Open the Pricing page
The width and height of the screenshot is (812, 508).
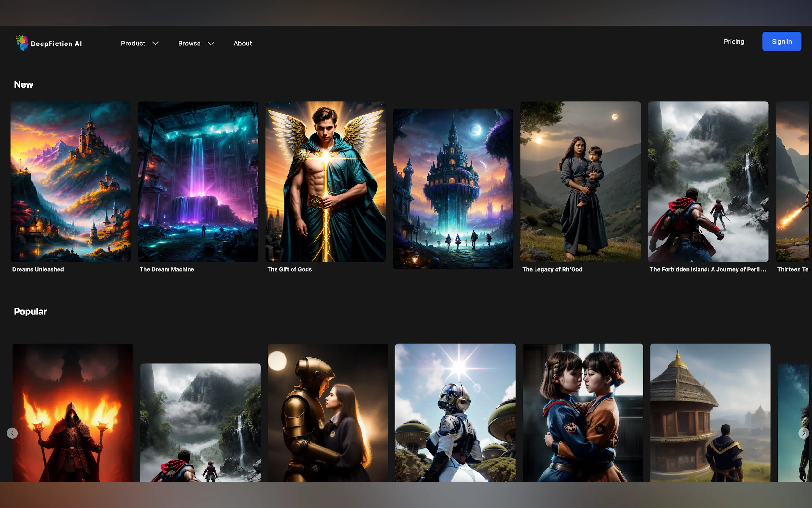[733, 42]
